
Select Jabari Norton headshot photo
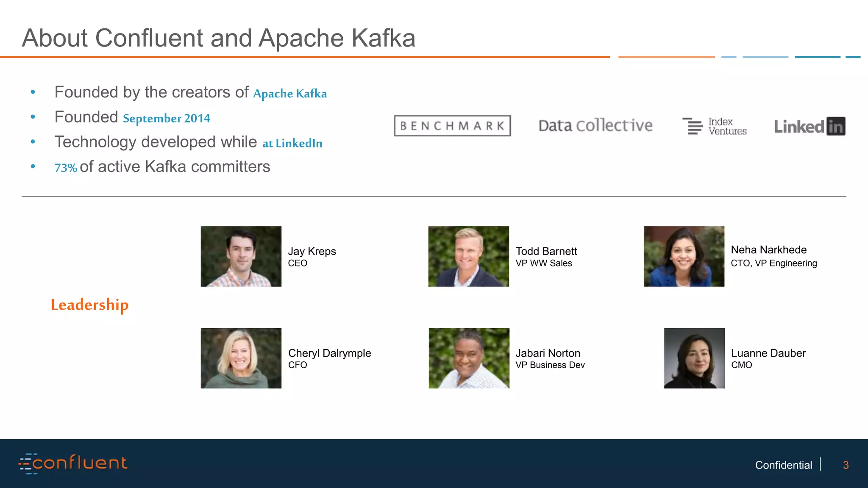[x=469, y=358]
